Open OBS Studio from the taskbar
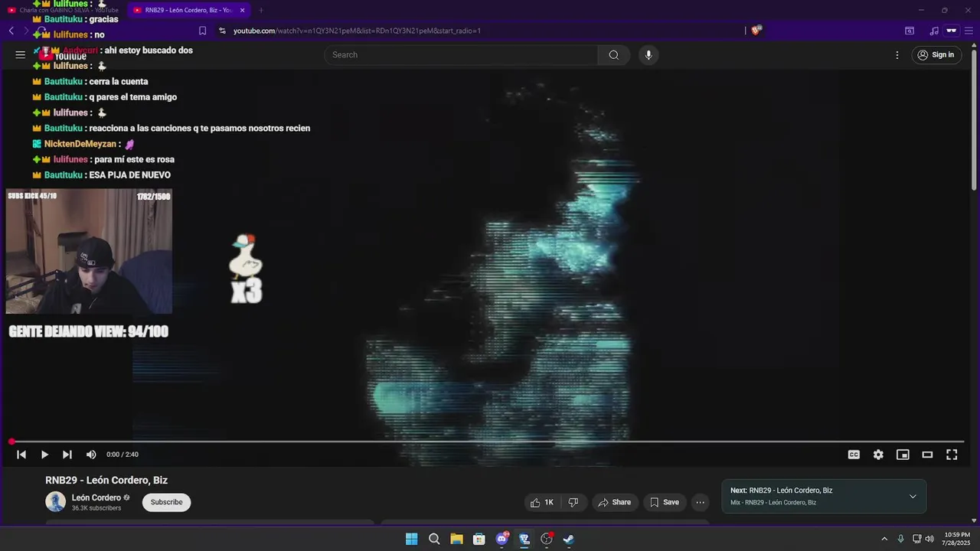The width and height of the screenshot is (980, 551). click(x=547, y=539)
